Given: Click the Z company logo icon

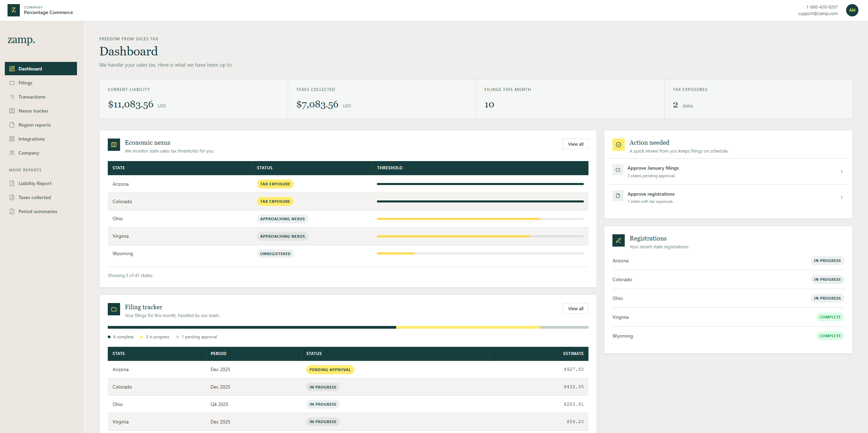Looking at the screenshot, I should [x=14, y=10].
